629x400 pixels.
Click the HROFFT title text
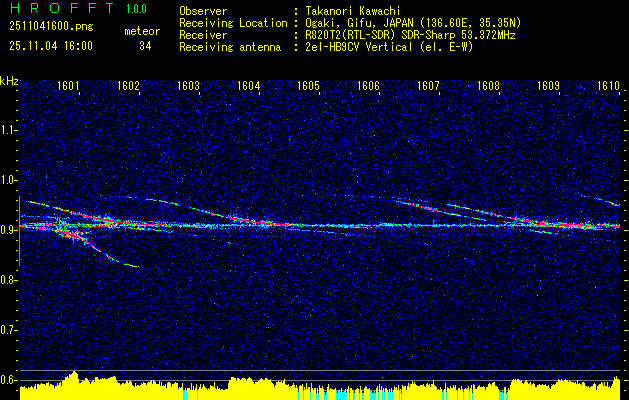click(62, 8)
